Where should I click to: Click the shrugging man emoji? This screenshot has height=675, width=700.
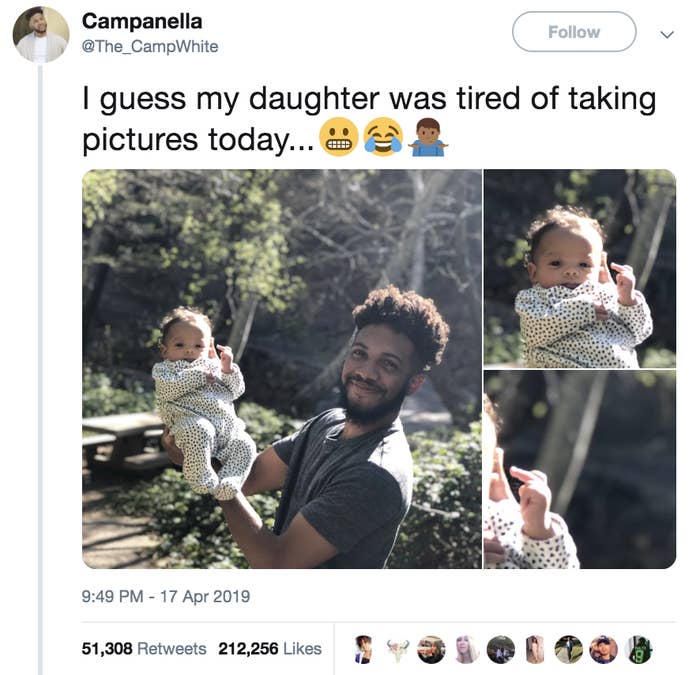pos(429,137)
